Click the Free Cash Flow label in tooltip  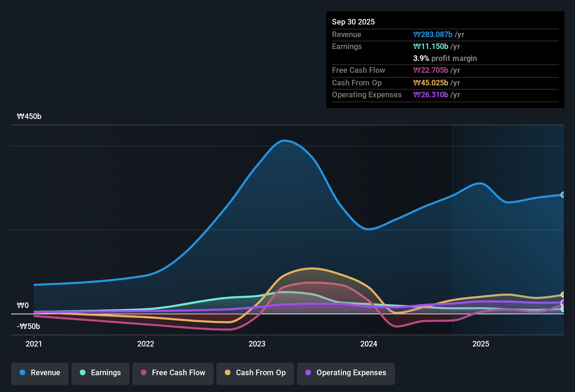click(359, 70)
